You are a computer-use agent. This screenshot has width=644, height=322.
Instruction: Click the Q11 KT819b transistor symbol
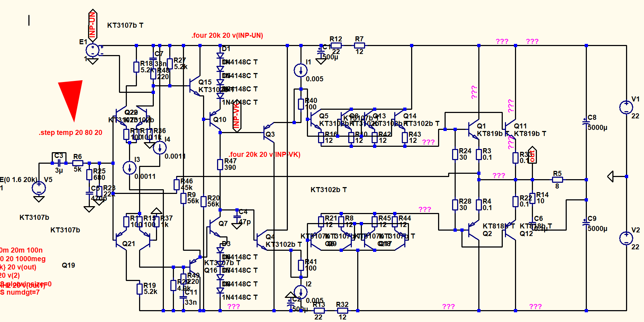click(x=511, y=129)
